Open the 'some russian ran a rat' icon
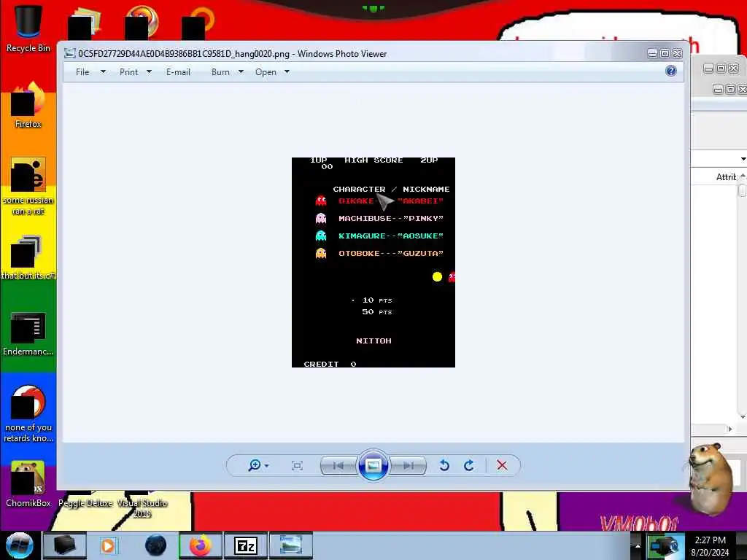747x560 pixels. click(x=28, y=186)
